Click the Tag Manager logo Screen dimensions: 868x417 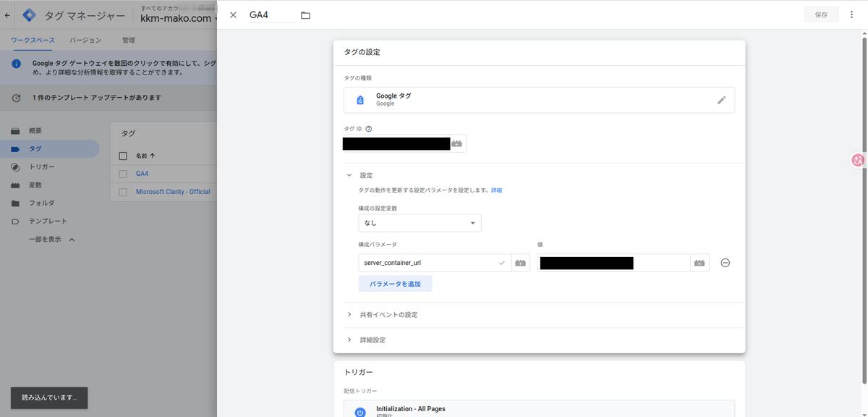coord(30,14)
